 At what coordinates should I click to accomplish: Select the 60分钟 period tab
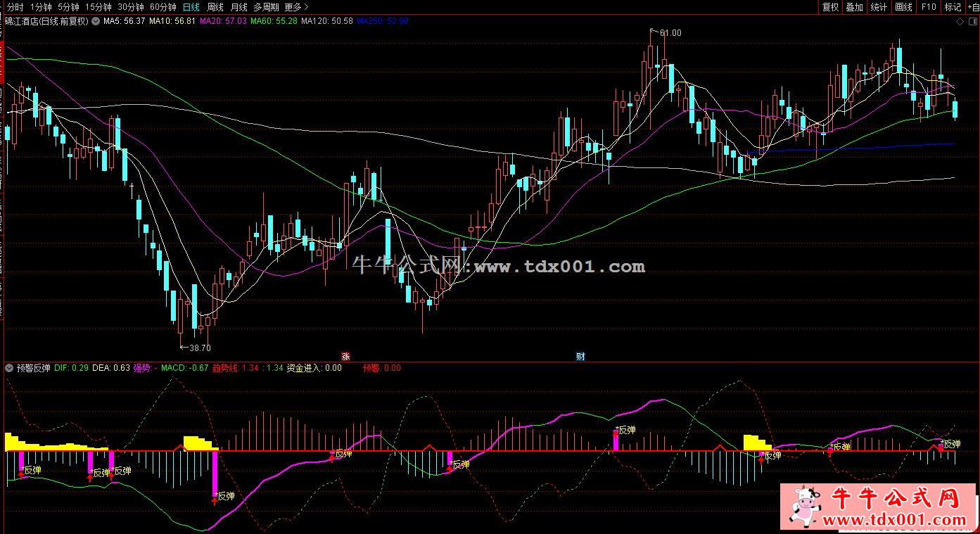click(163, 7)
